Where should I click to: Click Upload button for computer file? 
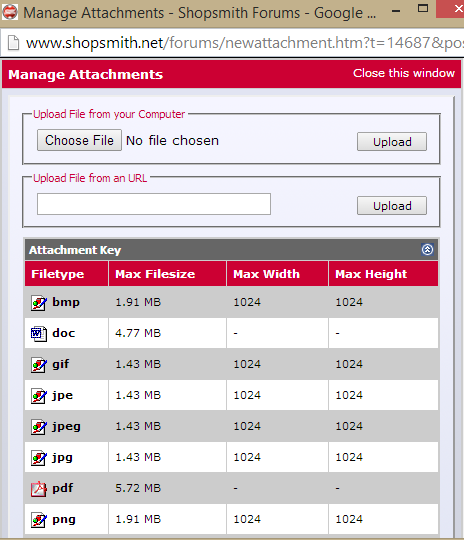point(392,142)
